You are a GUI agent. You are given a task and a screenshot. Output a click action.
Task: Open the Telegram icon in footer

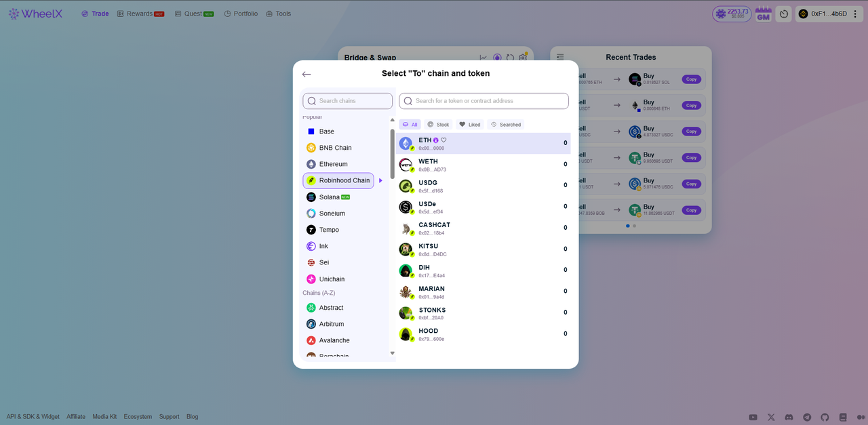(807, 417)
